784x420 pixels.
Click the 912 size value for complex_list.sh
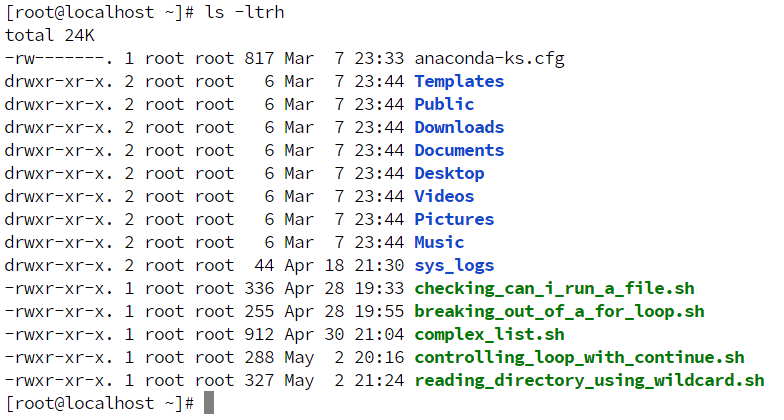(259, 334)
